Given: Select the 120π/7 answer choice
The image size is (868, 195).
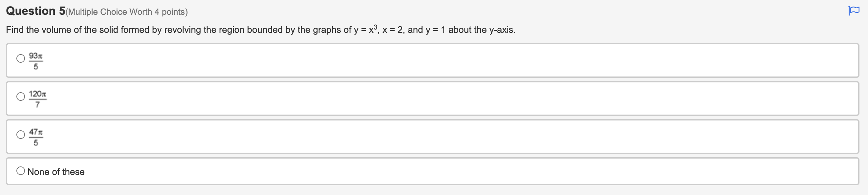Looking at the screenshot, I should click(x=20, y=97).
